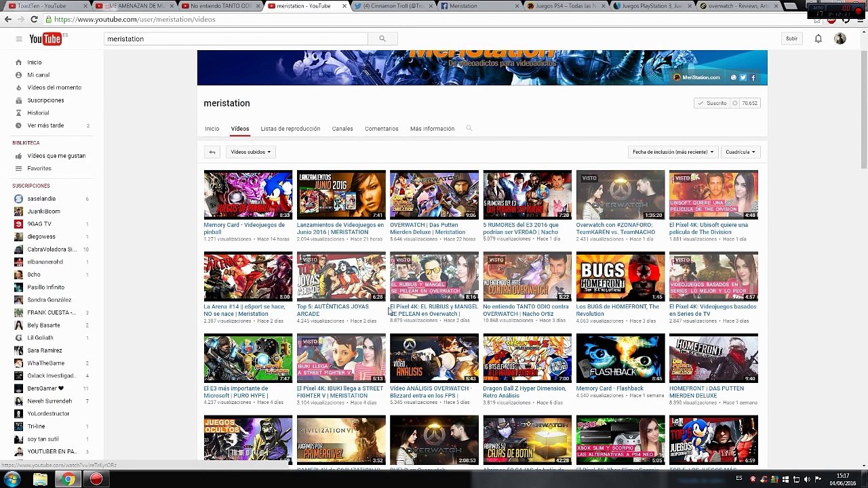Image resolution: width=868 pixels, height=488 pixels.
Task: Open Vídeos del momento in sidebar
Action: [x=53, y=87]
